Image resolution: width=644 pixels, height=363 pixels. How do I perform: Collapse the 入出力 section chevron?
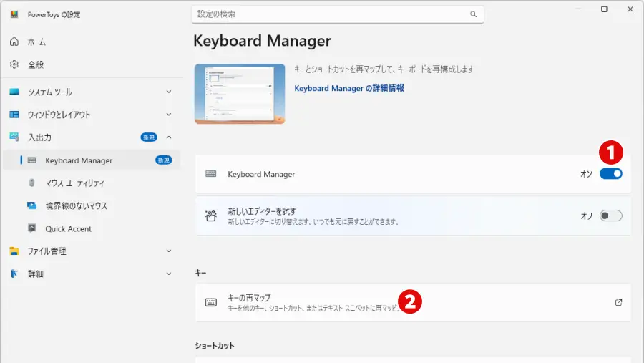click(x=169, y=137)
